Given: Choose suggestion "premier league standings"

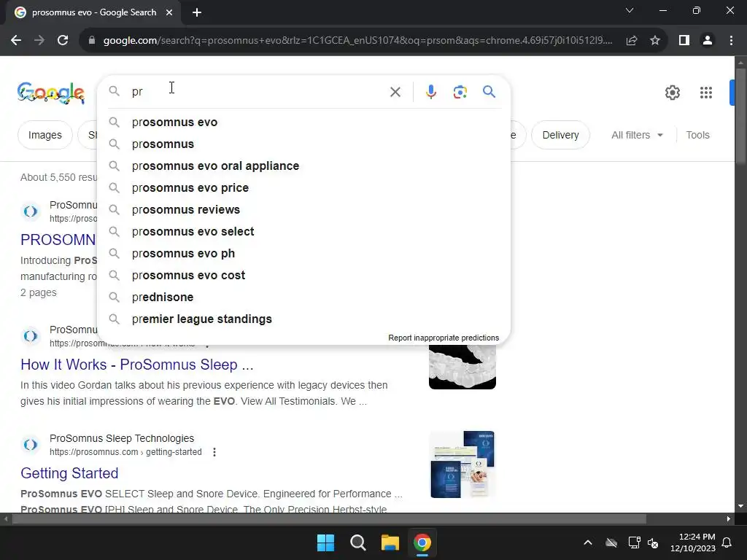Looking at the screenshot, I should click(304, 319).
